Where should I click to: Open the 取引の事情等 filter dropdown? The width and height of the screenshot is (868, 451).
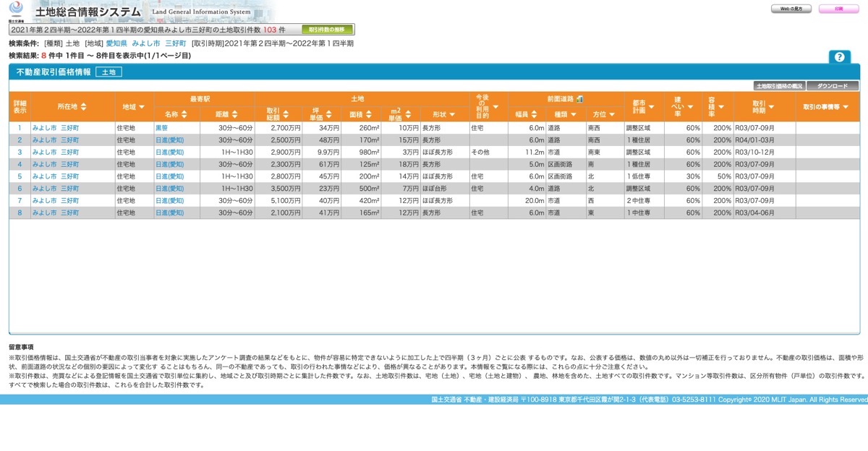pyautogui.click(x=846, y=107)
